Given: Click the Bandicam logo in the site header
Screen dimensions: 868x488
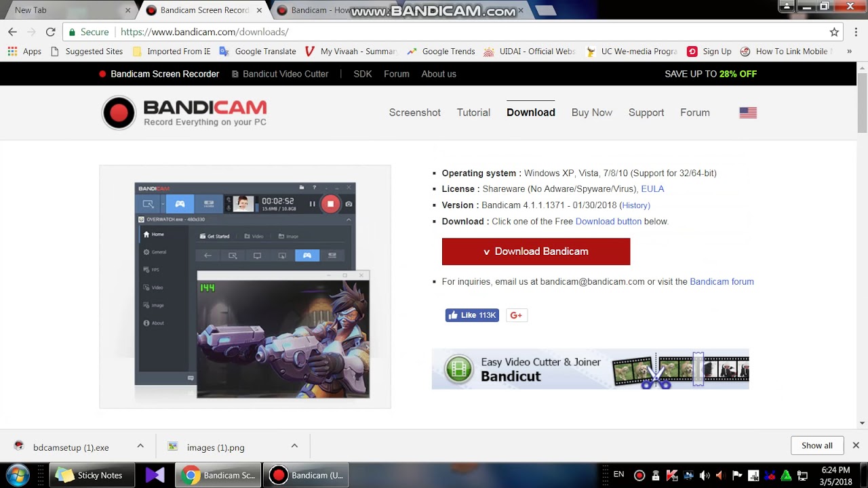Looking at the screenshot, I should click(x=184, y=113).
